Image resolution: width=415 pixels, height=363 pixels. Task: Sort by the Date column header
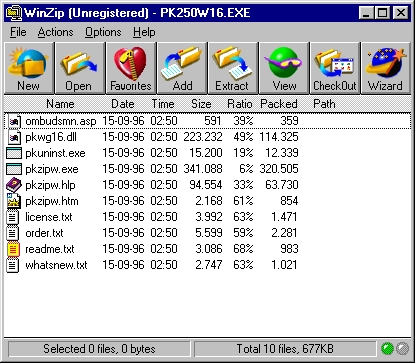[123, 104]
